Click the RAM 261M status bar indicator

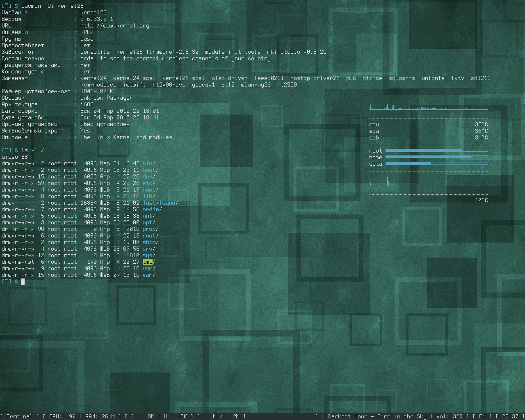(x=100, y=416)
